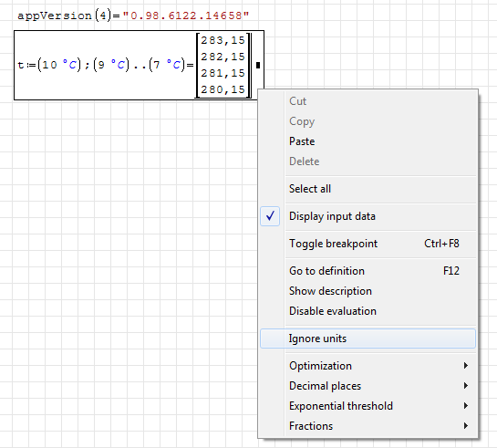This screenshot has height=448, width=497.
Task: Choose Ignore units from context menu
Action: (x=368, y=339)
